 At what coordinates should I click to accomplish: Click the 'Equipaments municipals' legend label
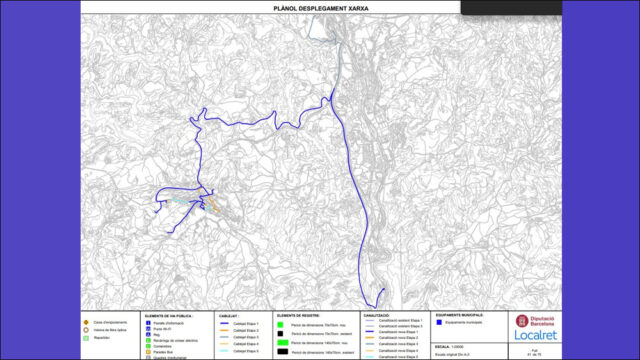pyautogui.click(x=464, y=322)
